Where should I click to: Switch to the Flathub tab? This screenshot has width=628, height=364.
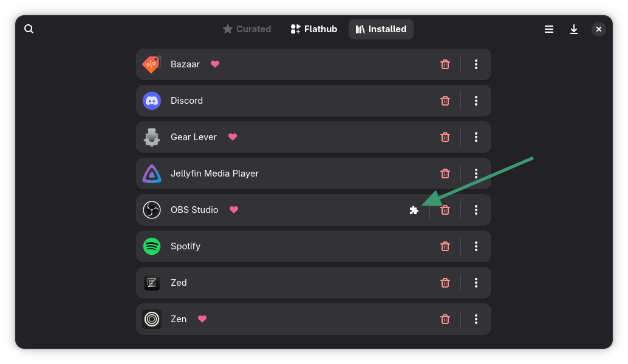click(313, 29)
